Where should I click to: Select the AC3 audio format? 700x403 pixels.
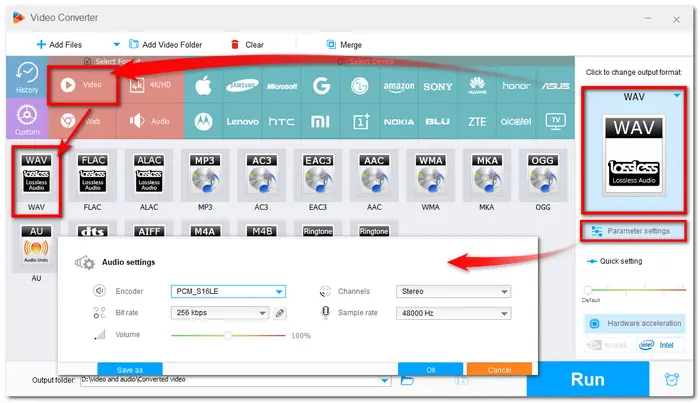[261, 181]
